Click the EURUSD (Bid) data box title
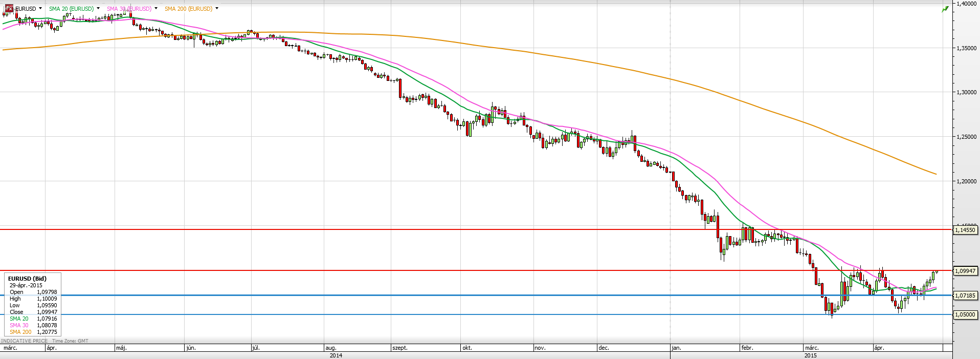Screen dimensions: 980x359 pos(27,279)
